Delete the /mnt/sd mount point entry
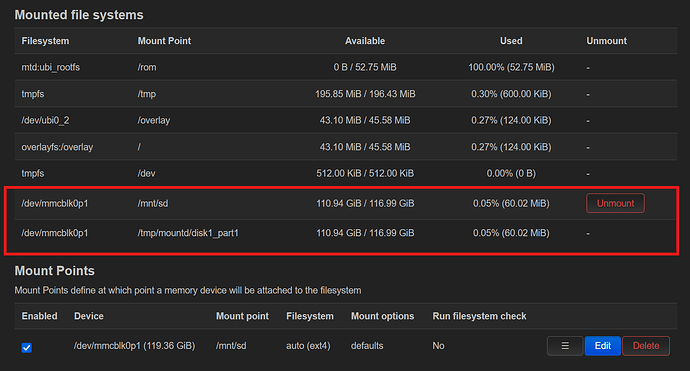The width and height of the screenshot is (690, 371). pos(646,346)
